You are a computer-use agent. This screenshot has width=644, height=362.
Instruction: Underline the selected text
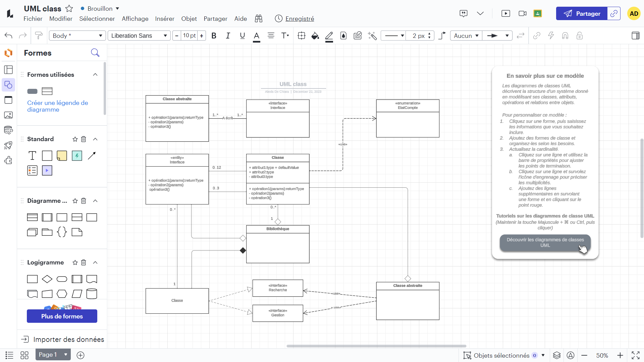click(242, 36)
